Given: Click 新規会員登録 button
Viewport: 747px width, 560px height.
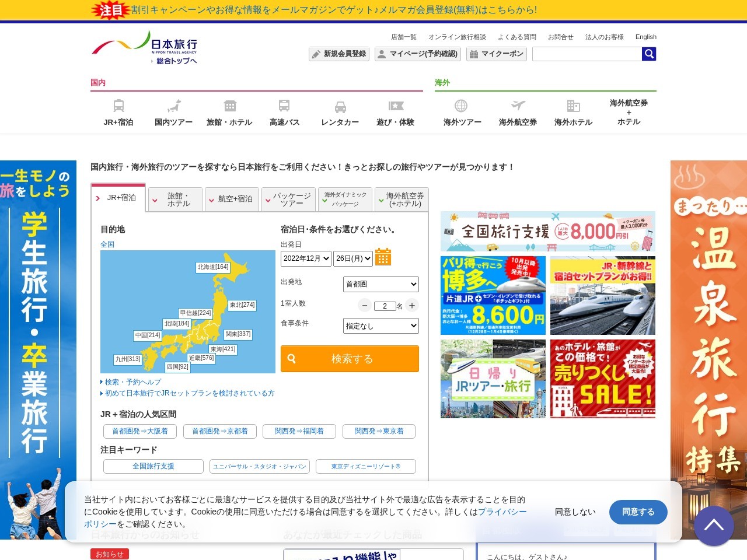Looking at the screenshot, I should pyautogui.click(x=339, y=54).
